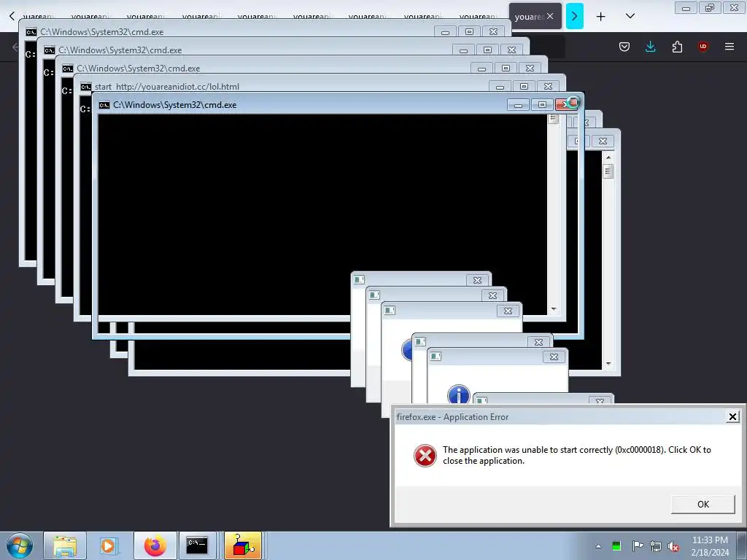
Task: Launch Windows Media Player from taskbar
Action: click(x=108, y=545)
